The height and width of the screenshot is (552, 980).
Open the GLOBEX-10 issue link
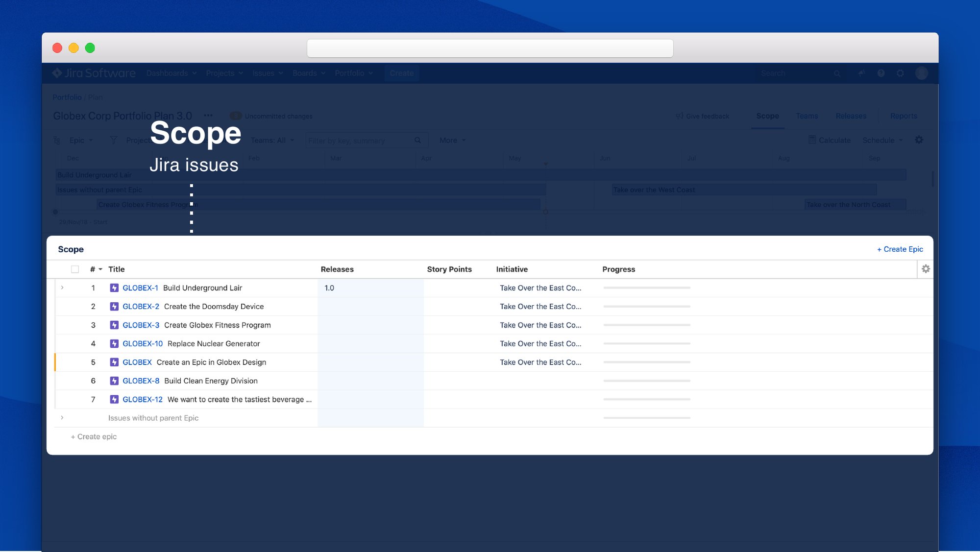click(143, 344)
